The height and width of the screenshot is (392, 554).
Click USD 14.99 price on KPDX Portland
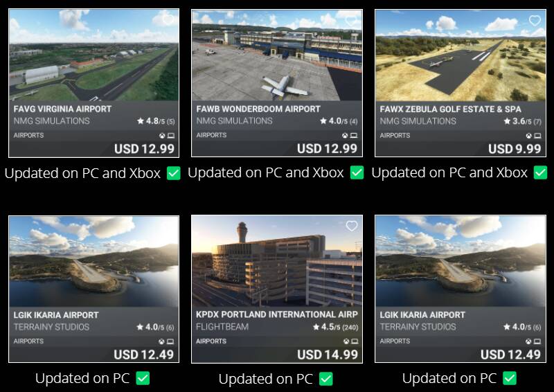pos(328,355)
